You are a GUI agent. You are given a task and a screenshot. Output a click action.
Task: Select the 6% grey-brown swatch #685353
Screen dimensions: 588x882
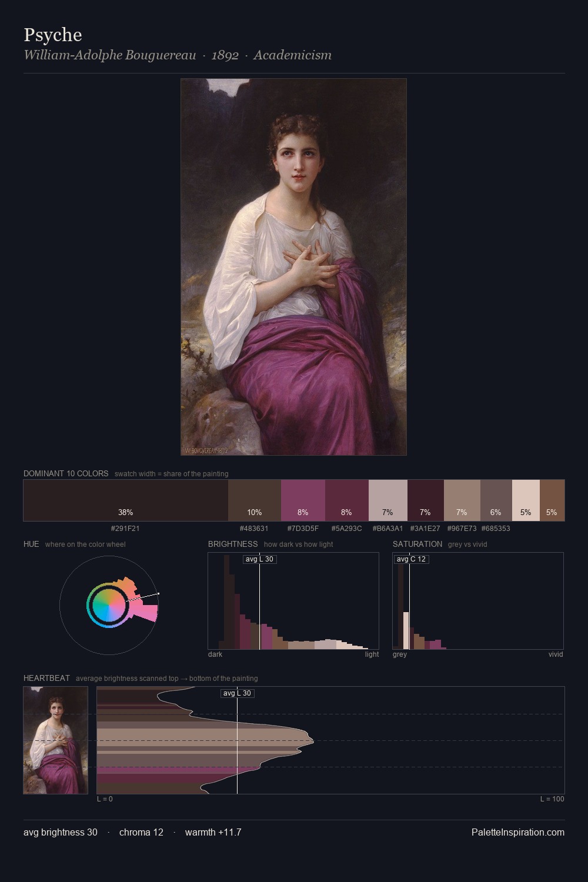496,500
